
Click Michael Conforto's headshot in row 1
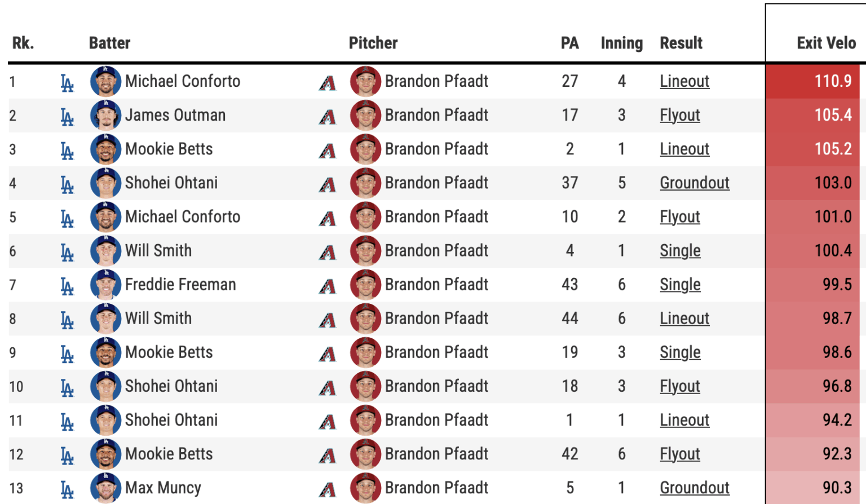[105, 81]
